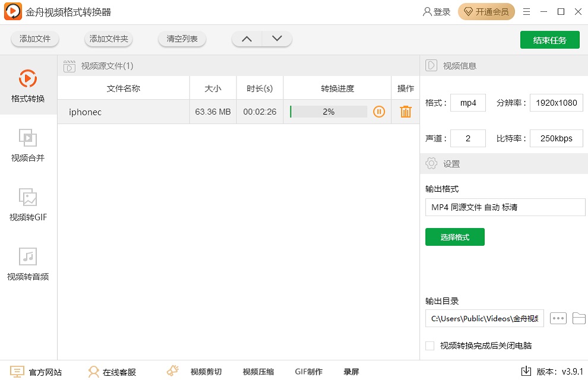Expand the hamburger menu at top right
This screenshot has height=380, width=588.
[x=526, y=11]
